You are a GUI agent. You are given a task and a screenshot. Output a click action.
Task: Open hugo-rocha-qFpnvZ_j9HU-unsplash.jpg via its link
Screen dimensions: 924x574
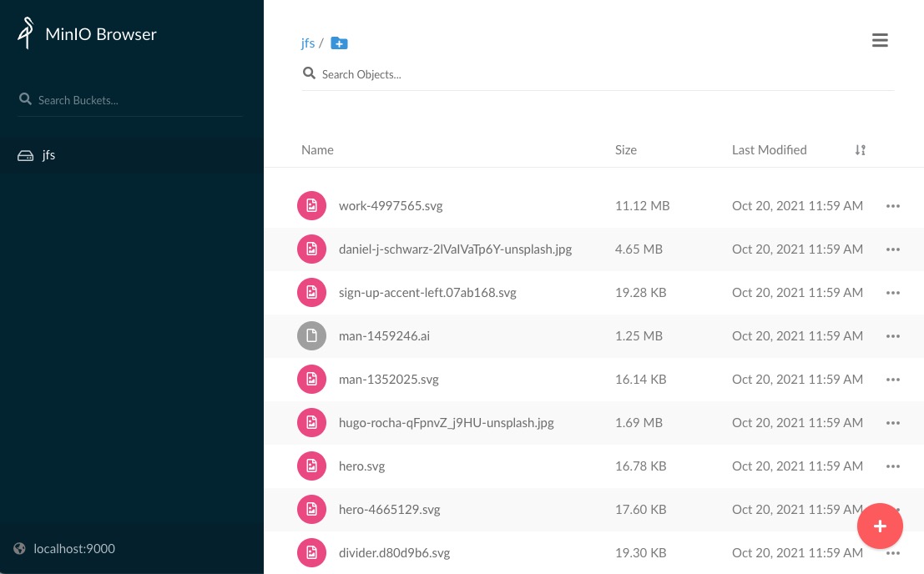point(446,422)
